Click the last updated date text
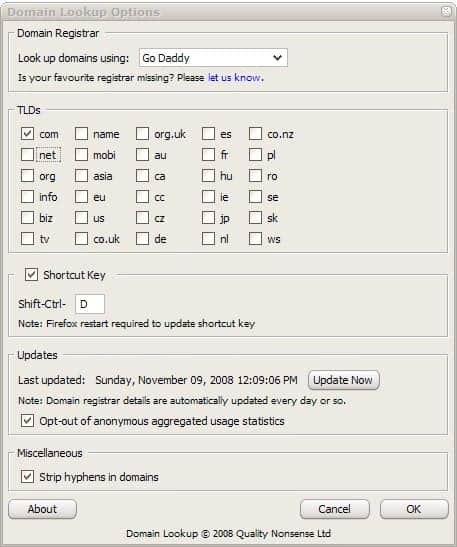The image size is (457, 547). pos(196,380)
